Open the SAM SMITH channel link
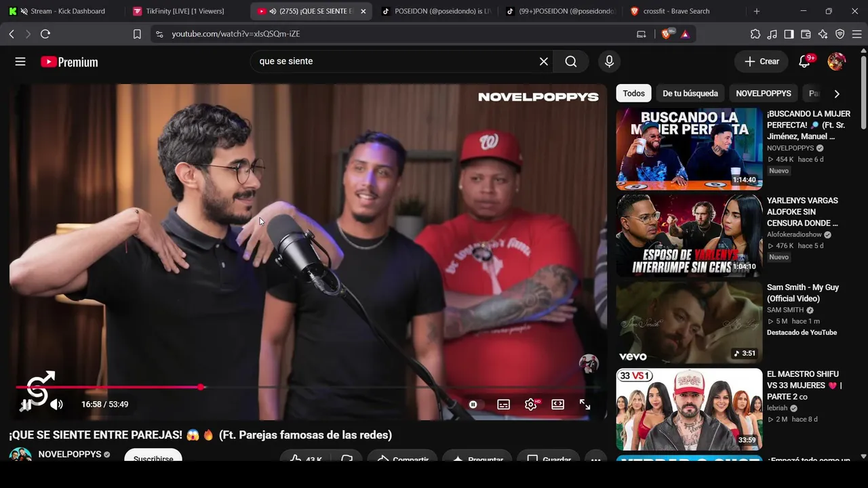Viewport: 868px width, 488px height. [x=785, y=310]
